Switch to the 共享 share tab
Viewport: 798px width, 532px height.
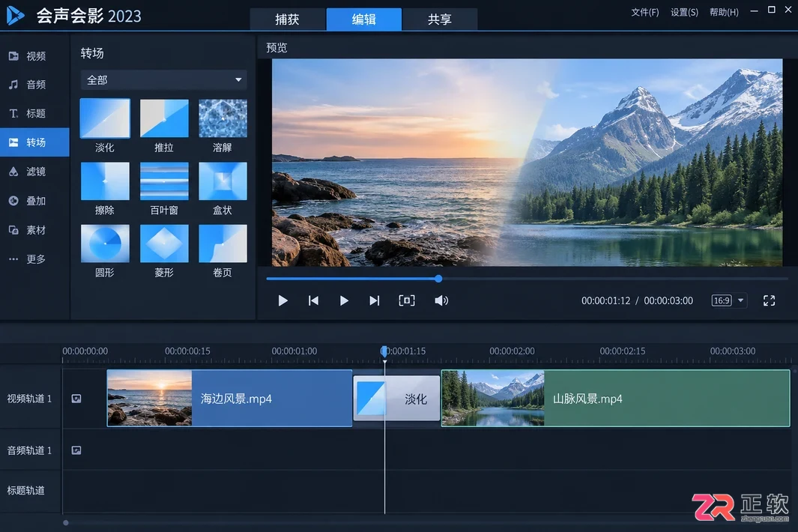[x=440, y=19]
